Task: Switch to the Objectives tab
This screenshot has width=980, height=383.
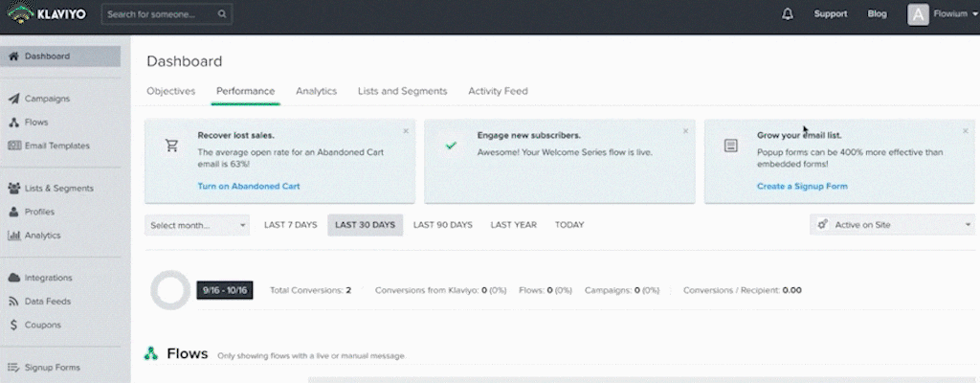Action: 171,91
